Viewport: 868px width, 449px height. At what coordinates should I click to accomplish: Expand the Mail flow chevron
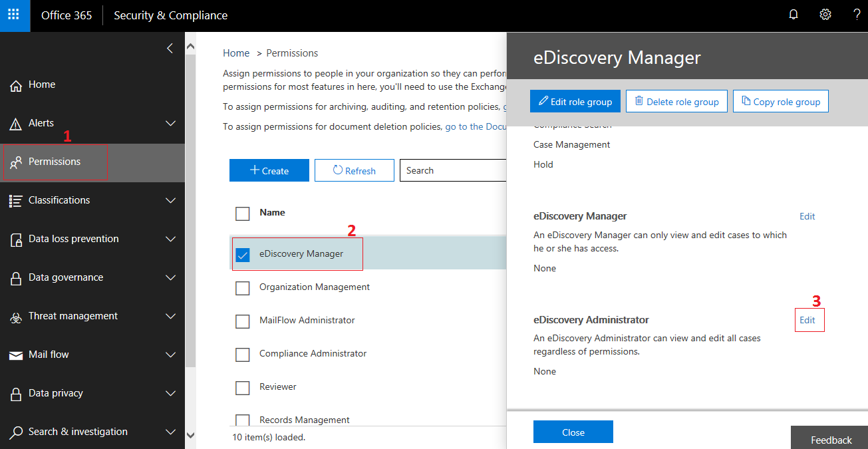170,355
